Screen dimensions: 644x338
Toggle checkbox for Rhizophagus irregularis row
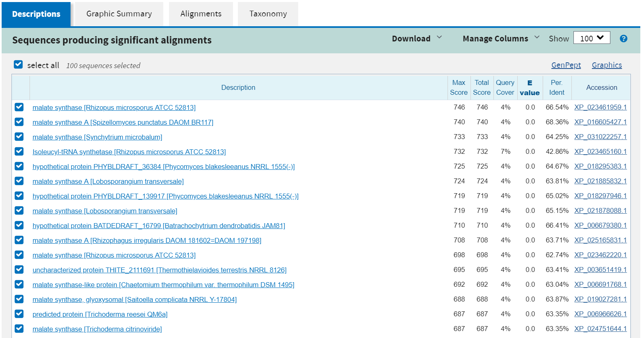(x=19, y=240)
